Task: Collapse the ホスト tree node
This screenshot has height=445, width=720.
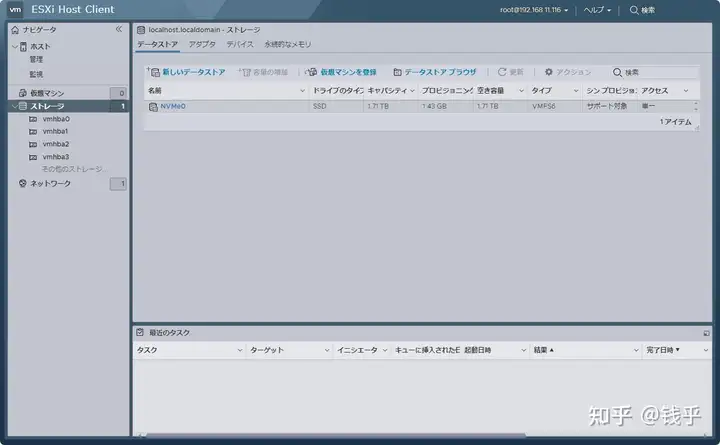Action: pos(15,46)
